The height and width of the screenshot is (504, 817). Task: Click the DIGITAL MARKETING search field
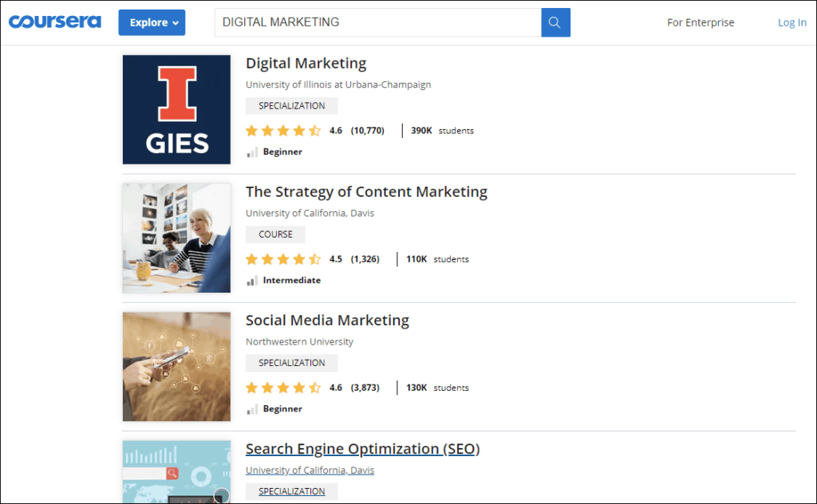click(377, 22)
